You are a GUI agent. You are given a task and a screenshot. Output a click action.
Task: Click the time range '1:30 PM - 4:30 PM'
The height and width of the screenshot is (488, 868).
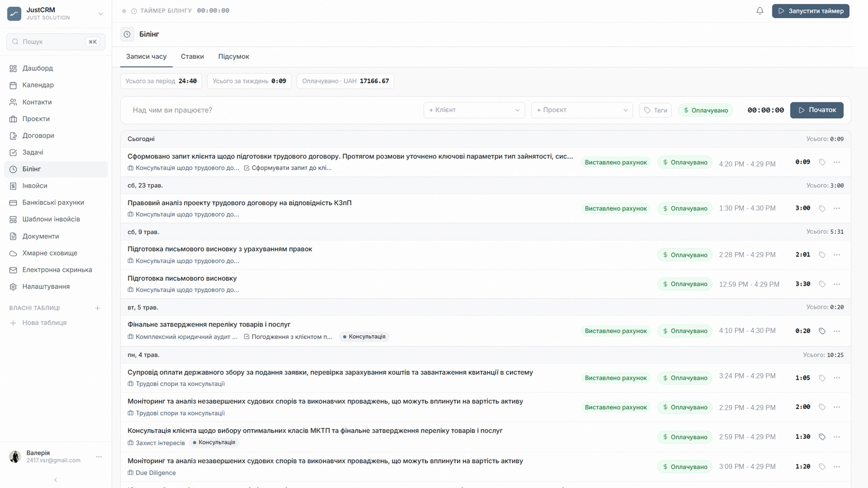(747, 208)
